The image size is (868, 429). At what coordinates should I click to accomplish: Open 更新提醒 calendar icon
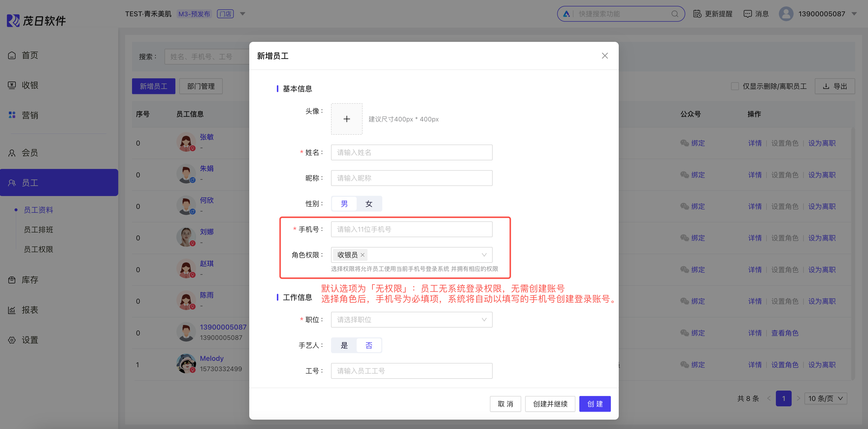(697, 14)
